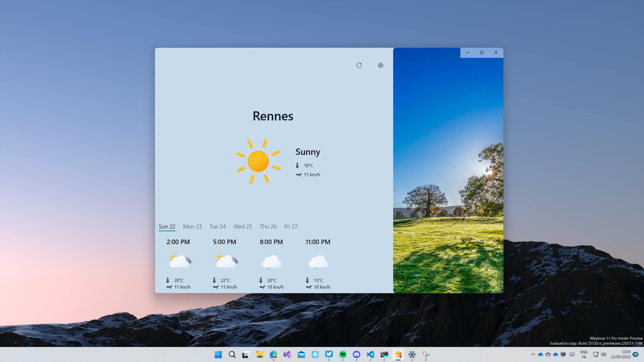The width and height of the screenshot is (644, 362).
Task: Switch to the Thu 26 forecast tab
Action: (268, 227)
